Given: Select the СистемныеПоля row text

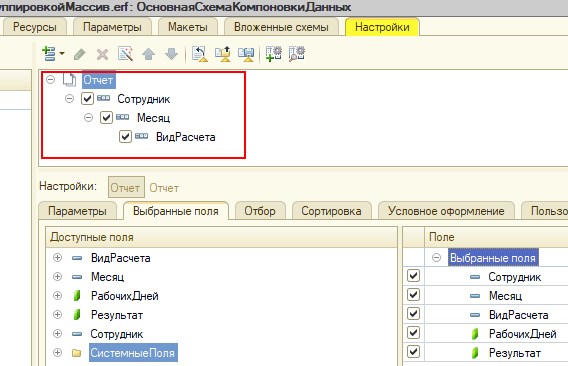Looking at the screenshot, I should 133,353.
